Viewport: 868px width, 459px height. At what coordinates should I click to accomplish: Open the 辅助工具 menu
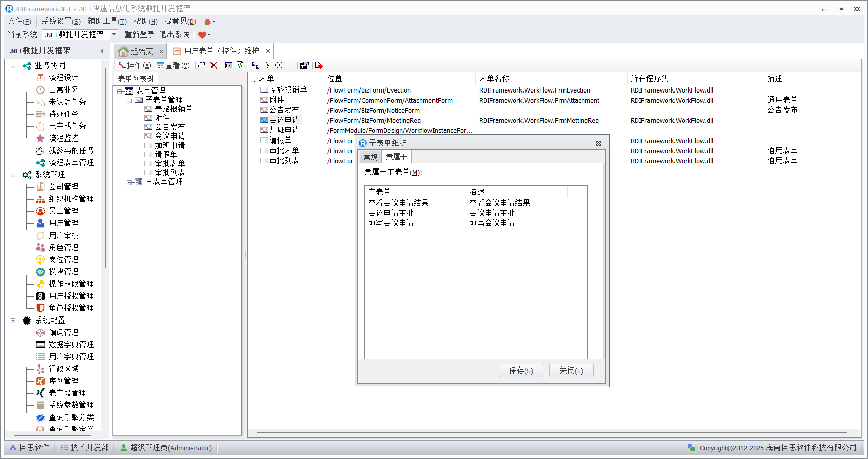pyautogui.click(x=107, y=21)
